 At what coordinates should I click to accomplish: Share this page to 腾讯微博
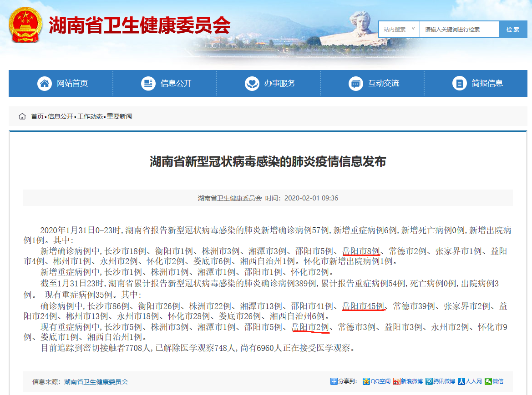441,381
